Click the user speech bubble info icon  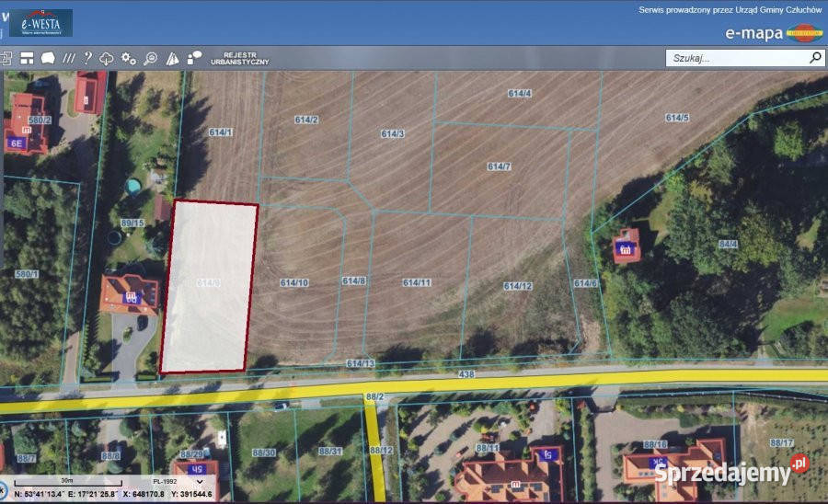[x=194, y=58]
